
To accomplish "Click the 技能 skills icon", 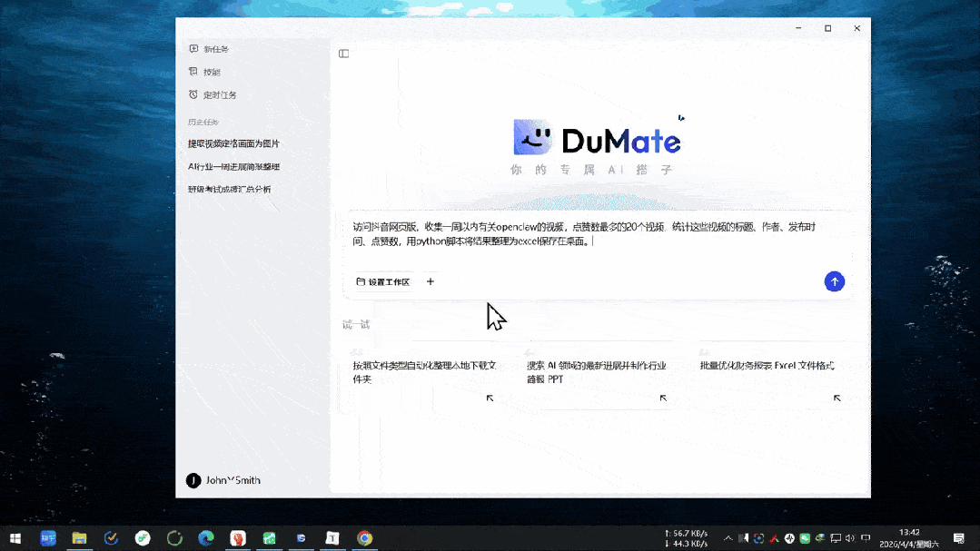I will tap(193, 72).
